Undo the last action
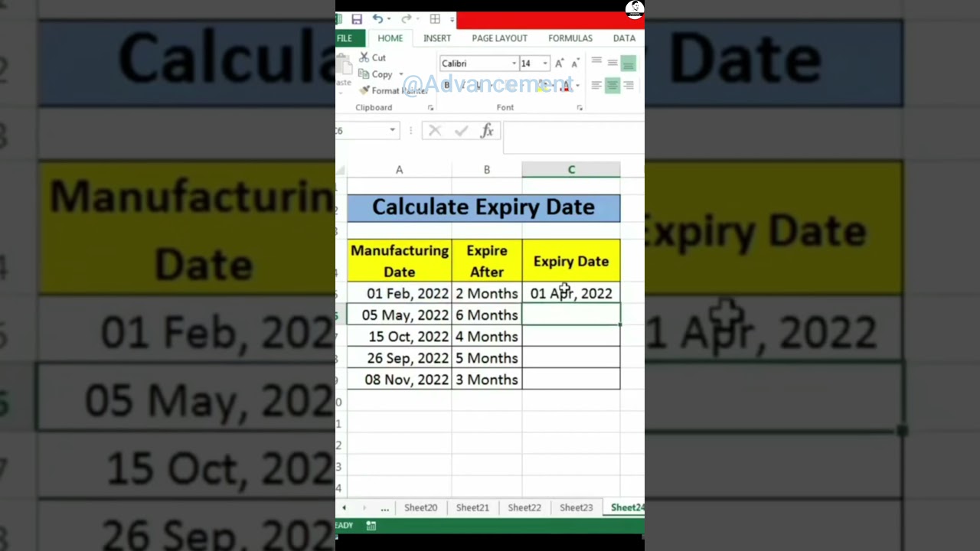This screenshot has height=551, width=980. 377,19
